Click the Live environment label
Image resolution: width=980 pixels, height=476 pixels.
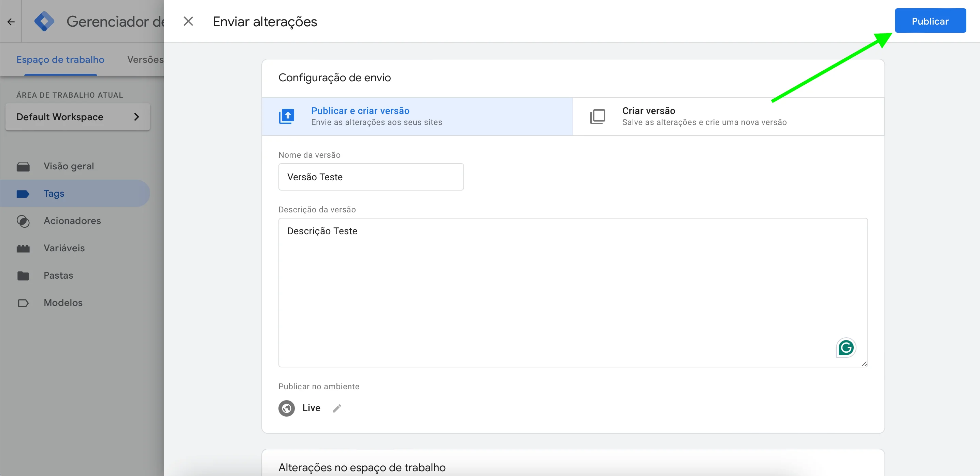click(311, 408)
